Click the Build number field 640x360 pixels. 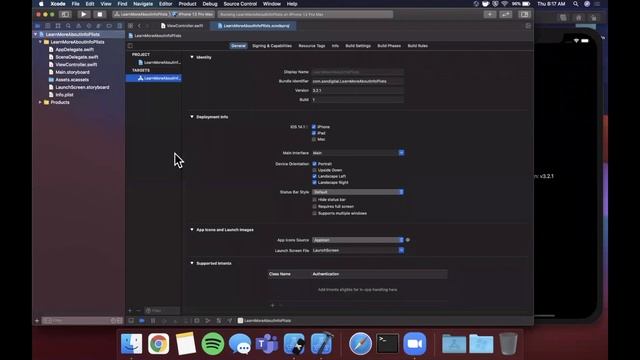pos(358,100)
